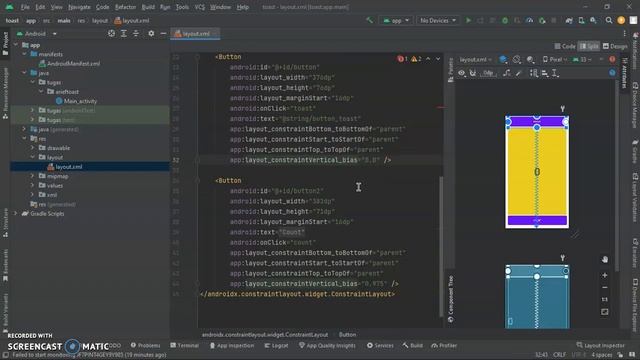
Task: Expand the drawable folder
Action: [x=32, y=148]
